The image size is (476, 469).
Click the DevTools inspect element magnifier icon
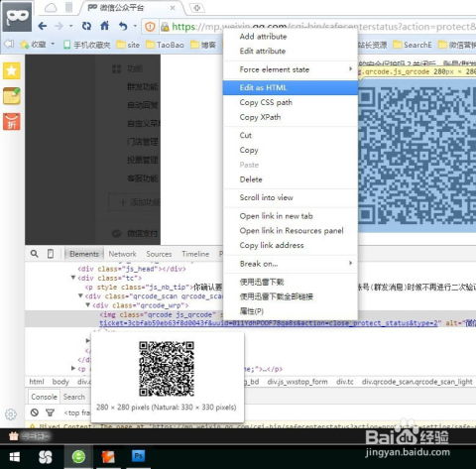point(34,254)
